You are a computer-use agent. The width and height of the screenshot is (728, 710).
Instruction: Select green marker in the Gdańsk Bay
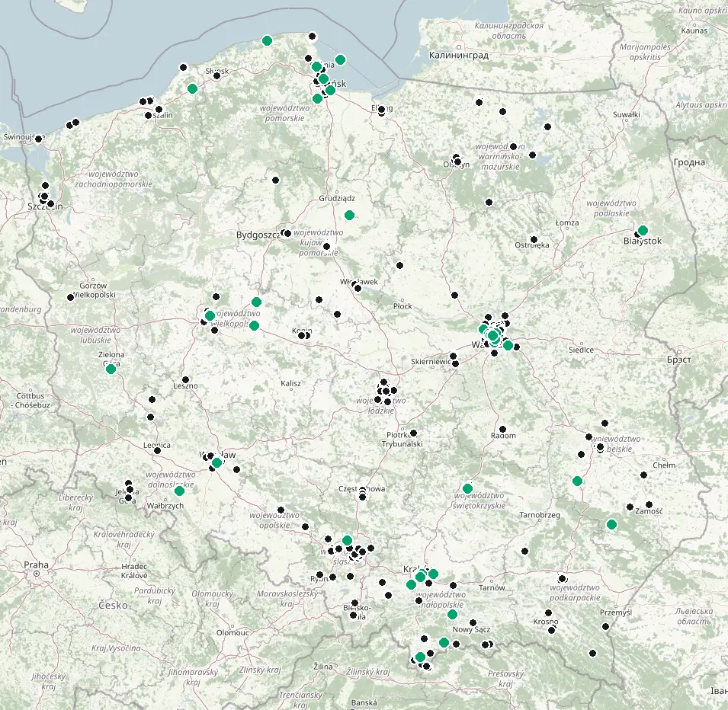pos(340,59)
